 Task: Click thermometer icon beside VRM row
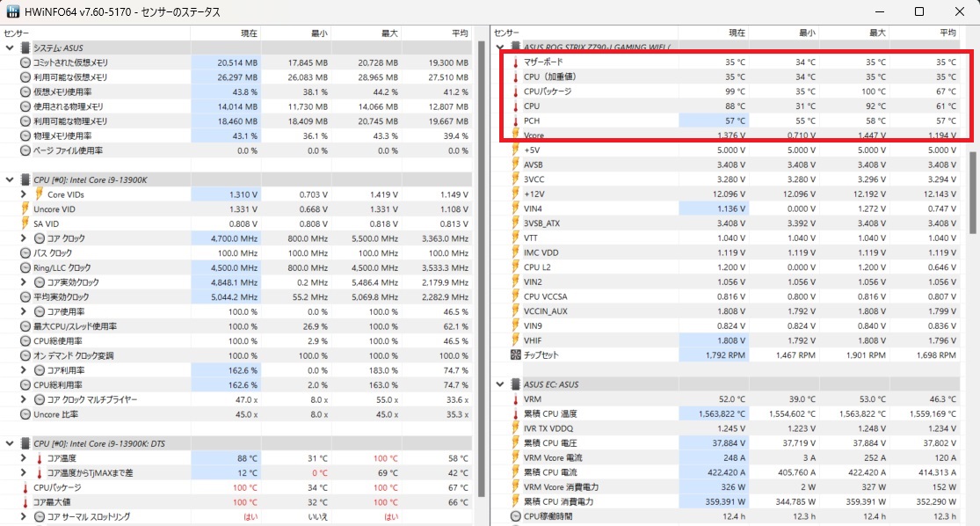tap(516, 399)
